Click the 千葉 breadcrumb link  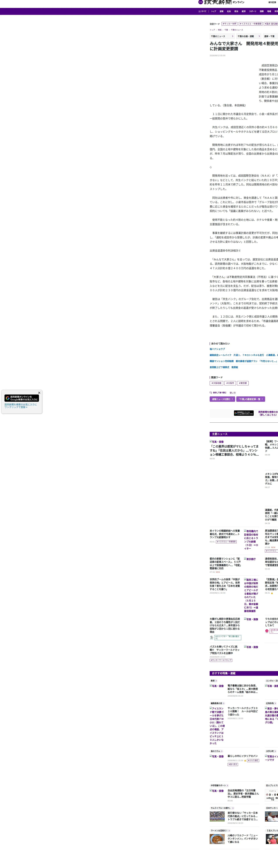(226, 30)
